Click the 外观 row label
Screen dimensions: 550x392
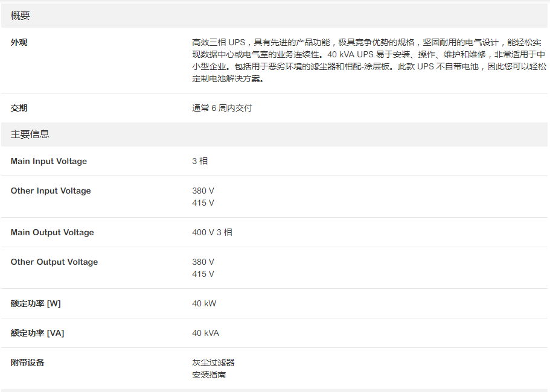click(19, 42)
